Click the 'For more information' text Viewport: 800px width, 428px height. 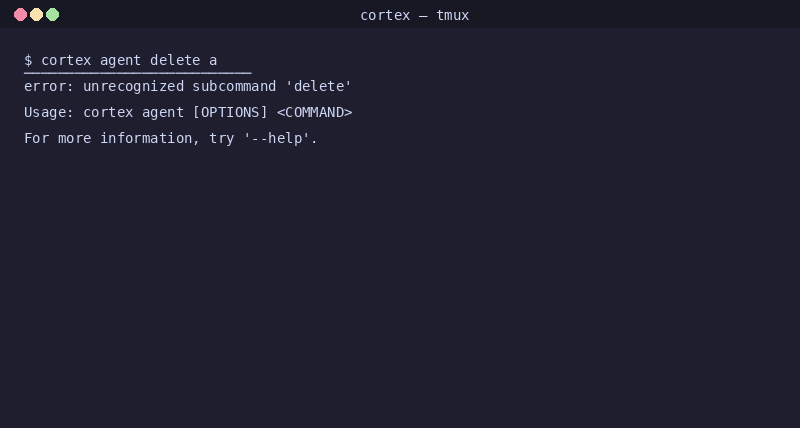(108, 138)
